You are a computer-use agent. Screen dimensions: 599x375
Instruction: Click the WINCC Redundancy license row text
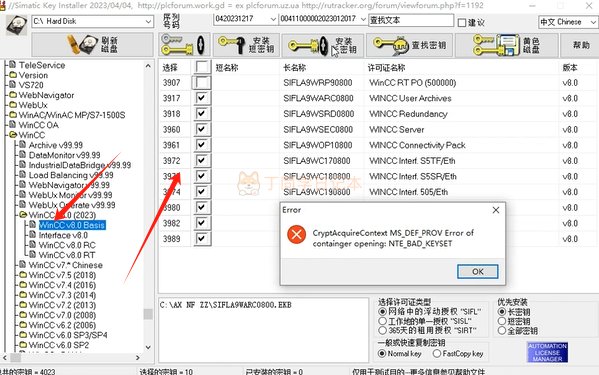coord(408,114)
